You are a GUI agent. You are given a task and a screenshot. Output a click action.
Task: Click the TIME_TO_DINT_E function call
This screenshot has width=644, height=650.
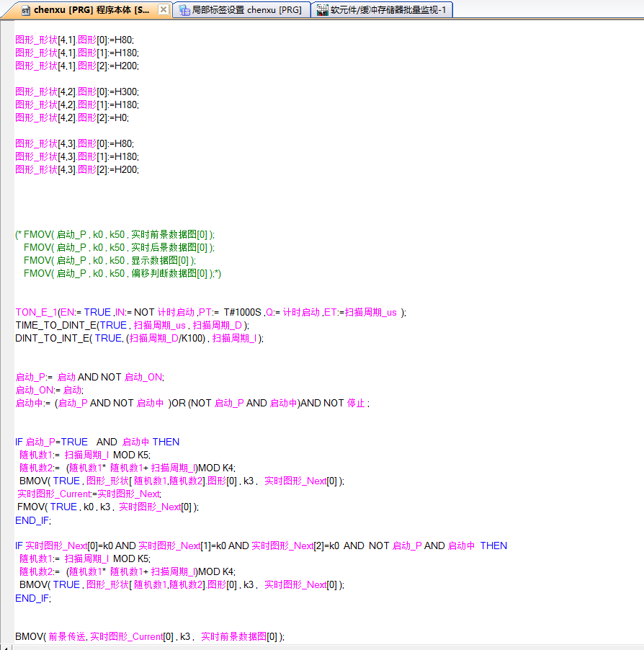55,325
